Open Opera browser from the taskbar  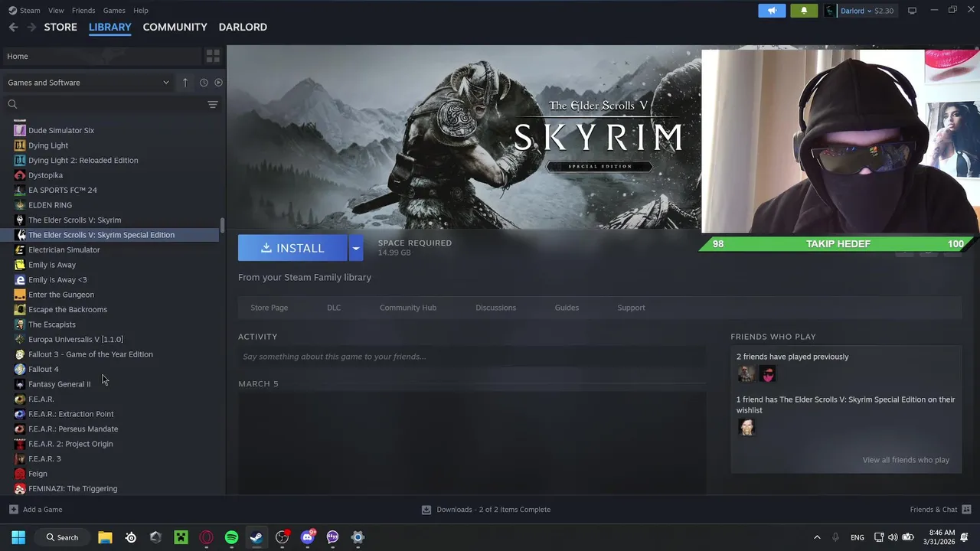[206, 537]
